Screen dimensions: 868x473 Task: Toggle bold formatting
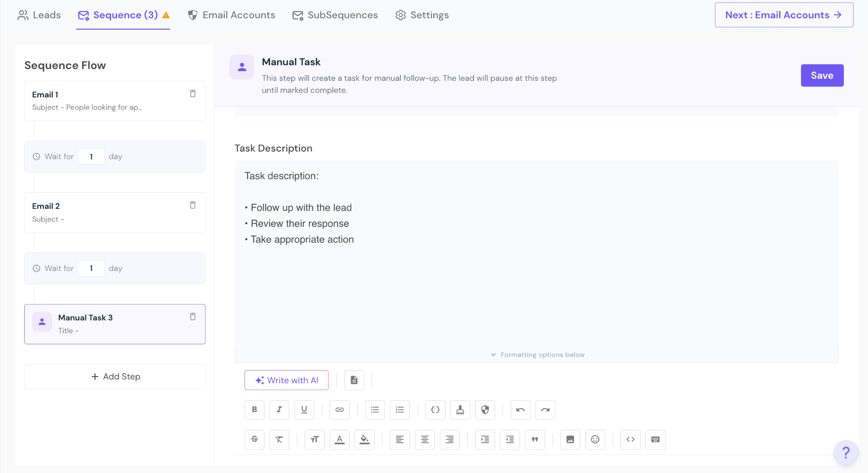254,409
